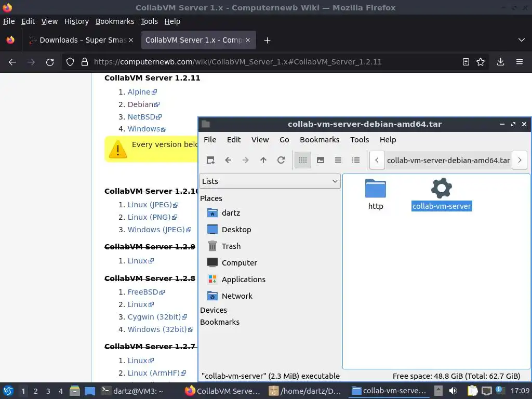The width and height of the screenshot is (532, 399).
Task: Switch to Downloads – Super Smash tab
Action: pyautogui.click(x=79, y=40)
